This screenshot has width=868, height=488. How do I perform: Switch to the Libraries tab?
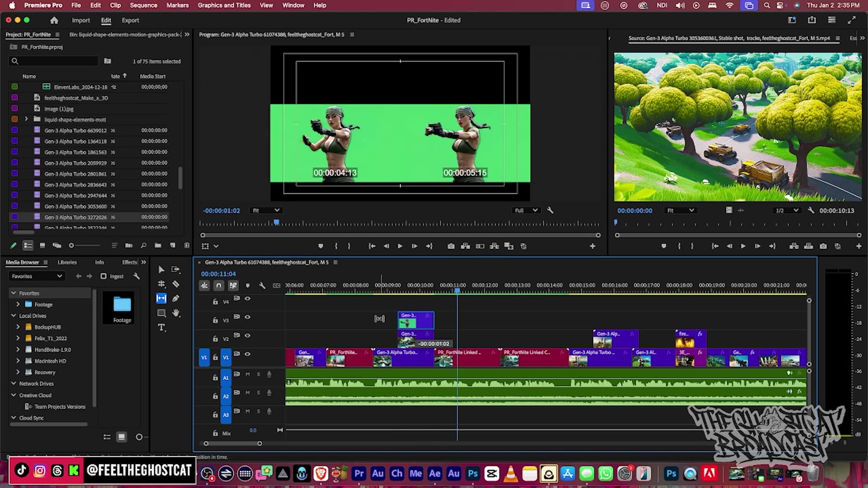coord(67,263)
